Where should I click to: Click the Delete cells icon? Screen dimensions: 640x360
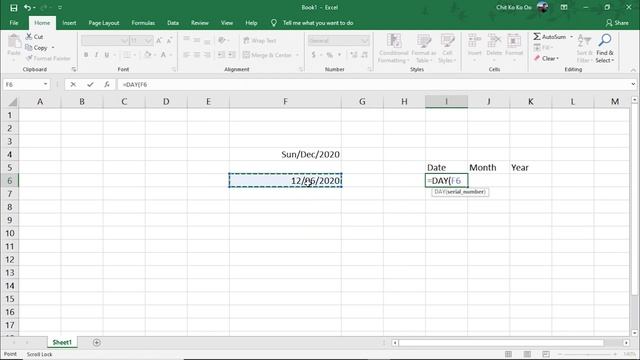494,41
